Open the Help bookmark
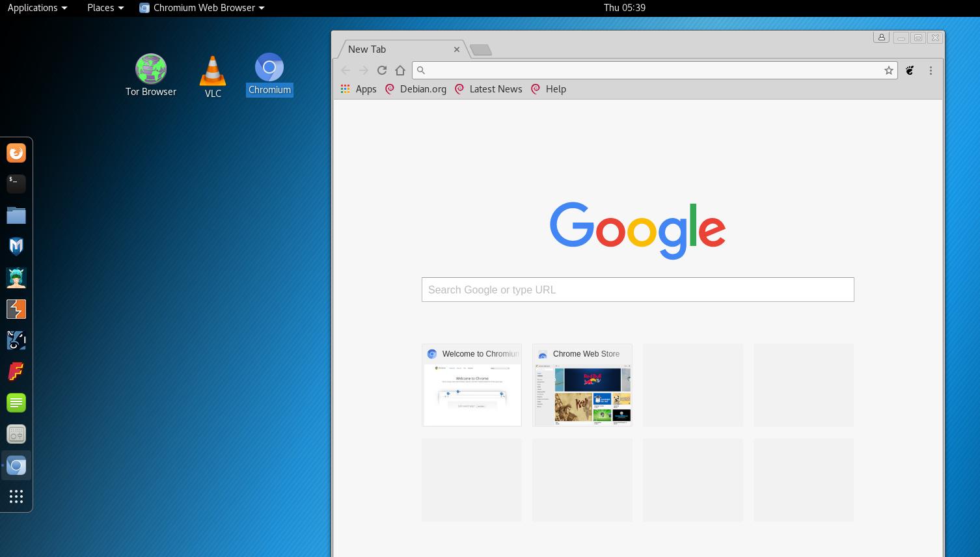 (x=549, y=89)
